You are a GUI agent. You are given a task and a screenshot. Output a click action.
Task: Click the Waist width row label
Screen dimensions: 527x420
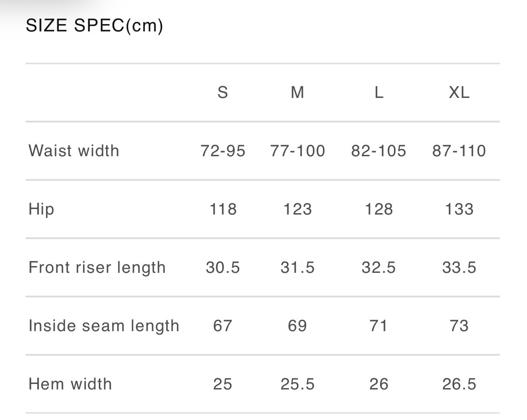[x=74, y=151]
